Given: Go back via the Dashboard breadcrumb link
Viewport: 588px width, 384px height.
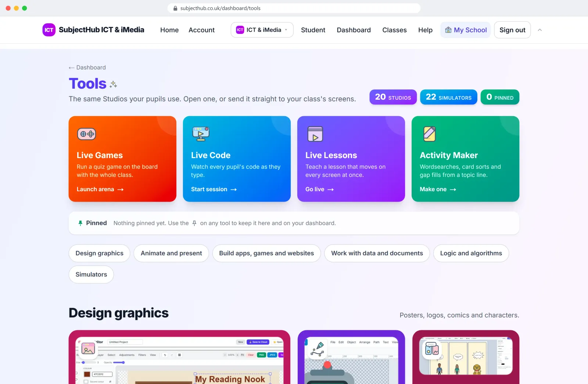Looking at the screenshot, I should pyautogui.click(x=87, y=67).
